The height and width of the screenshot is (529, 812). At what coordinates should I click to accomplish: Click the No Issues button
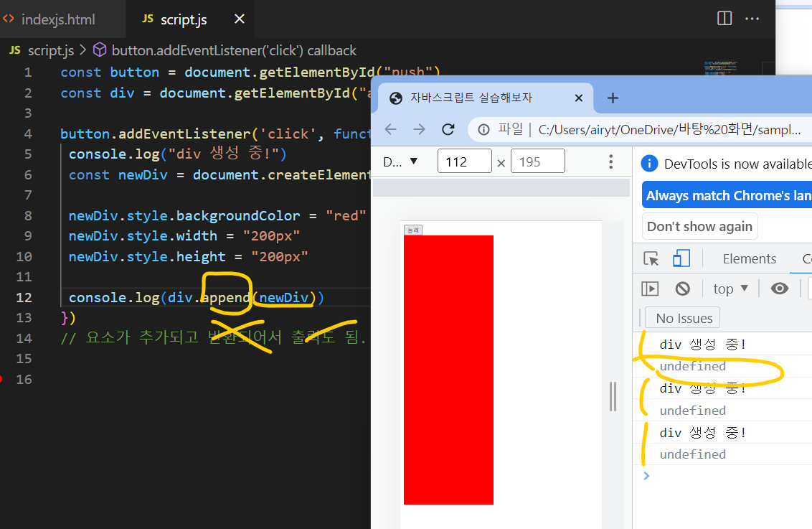point(684,318)
